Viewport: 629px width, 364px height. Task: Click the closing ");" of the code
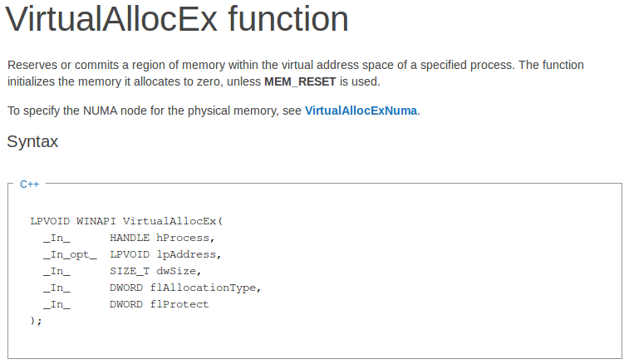click(x=36, y=321)
